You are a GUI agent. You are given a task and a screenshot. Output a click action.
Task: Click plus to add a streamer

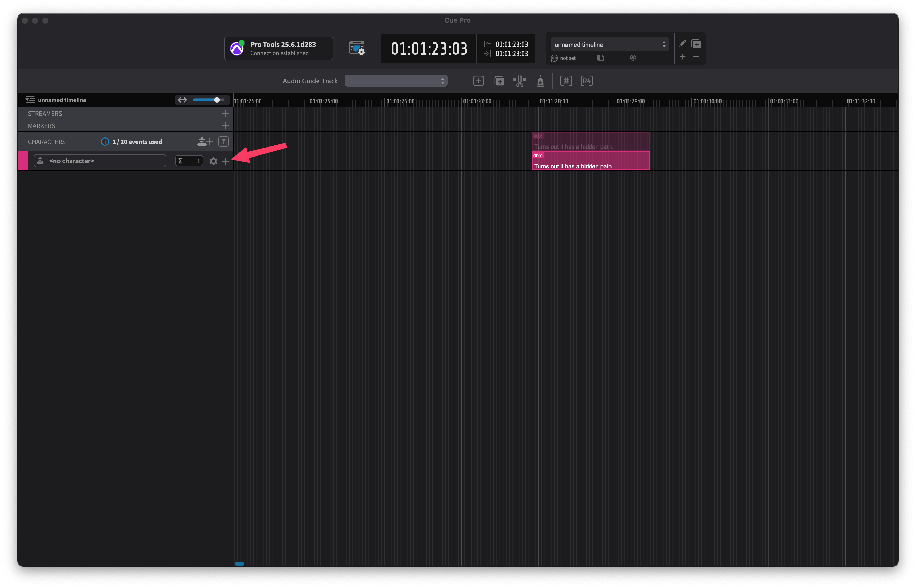click(225, 113)
